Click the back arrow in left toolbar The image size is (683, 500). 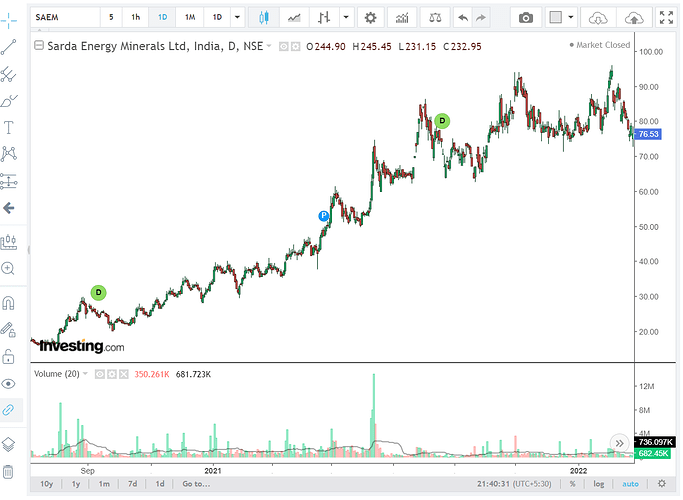(9, 208)
